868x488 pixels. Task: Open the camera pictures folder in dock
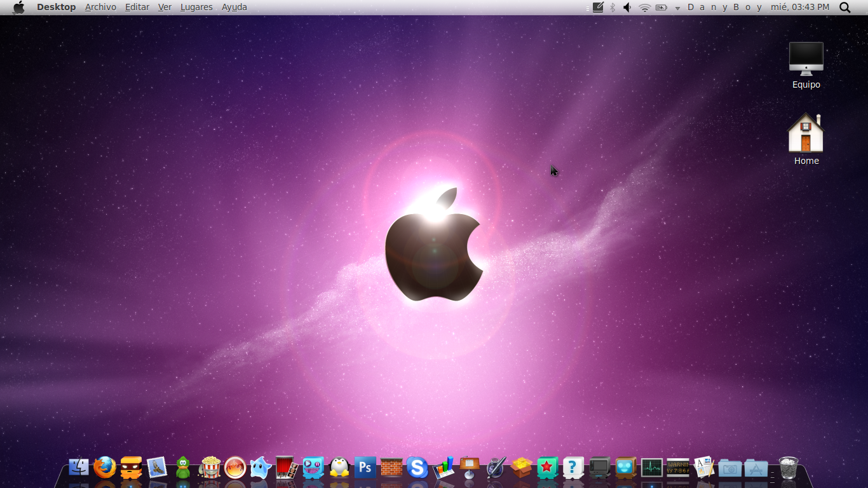pos(730,468)
